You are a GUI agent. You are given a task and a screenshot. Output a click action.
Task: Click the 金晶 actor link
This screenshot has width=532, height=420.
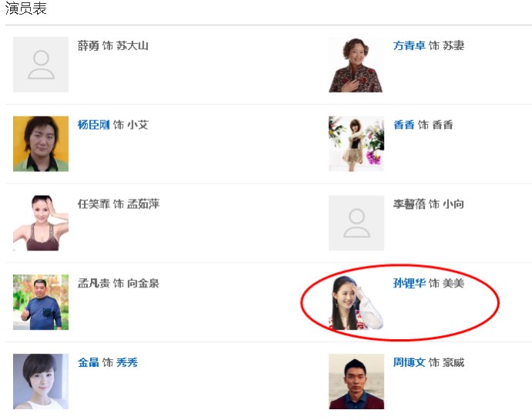coord(88,362)
